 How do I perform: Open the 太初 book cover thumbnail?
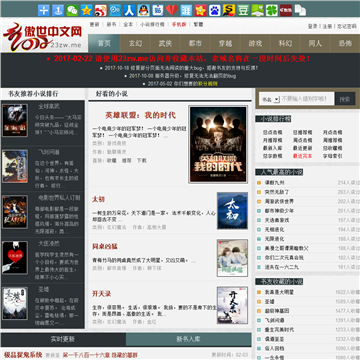pyautogui.click(x=232, y=211)
